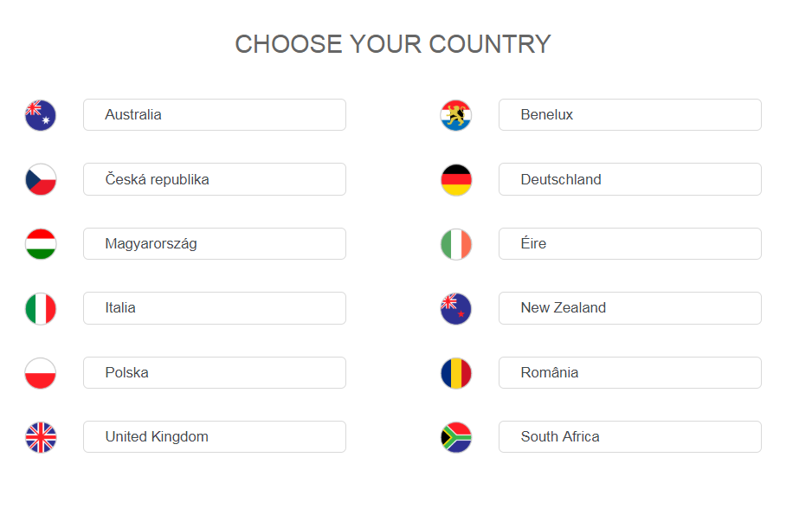This screenshot has width=812, height=509.
Task: Click the Poland flag icon
Action: coord(41,373)
